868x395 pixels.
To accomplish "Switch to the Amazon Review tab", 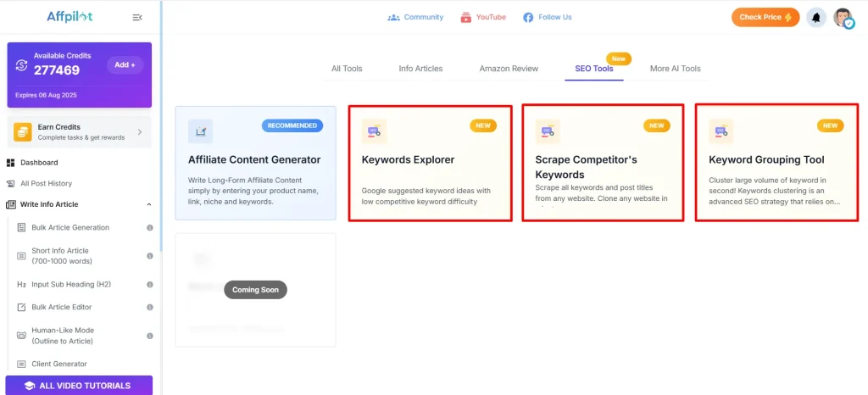I will pyautogui.click(x=509, y=69).
